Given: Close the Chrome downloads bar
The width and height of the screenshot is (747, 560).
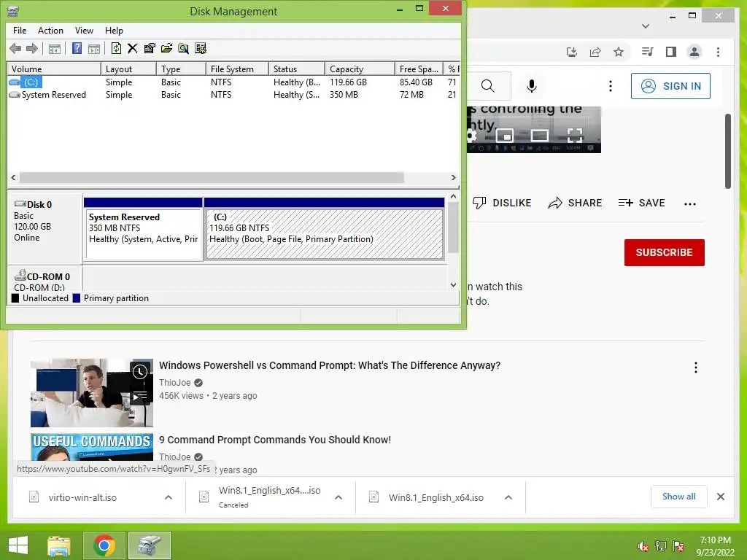Looking at the screenshot, I should point(720,497).
